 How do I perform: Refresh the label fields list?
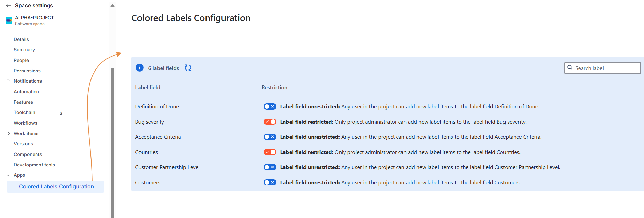pyautogui.click(x=187, y=68)
